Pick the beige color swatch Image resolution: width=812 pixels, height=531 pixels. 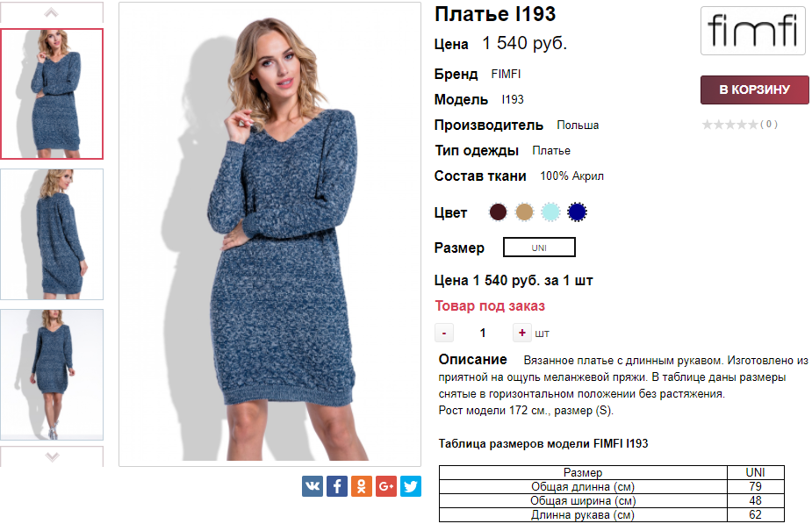tap(524, 212)
